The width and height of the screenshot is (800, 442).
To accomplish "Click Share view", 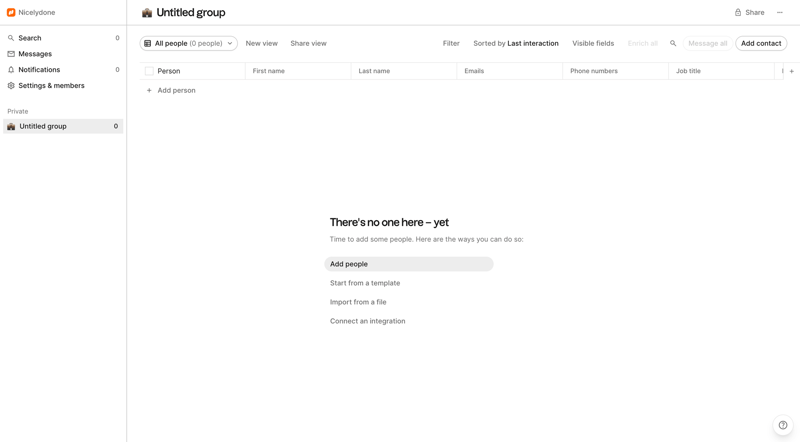I will (308, 43).
